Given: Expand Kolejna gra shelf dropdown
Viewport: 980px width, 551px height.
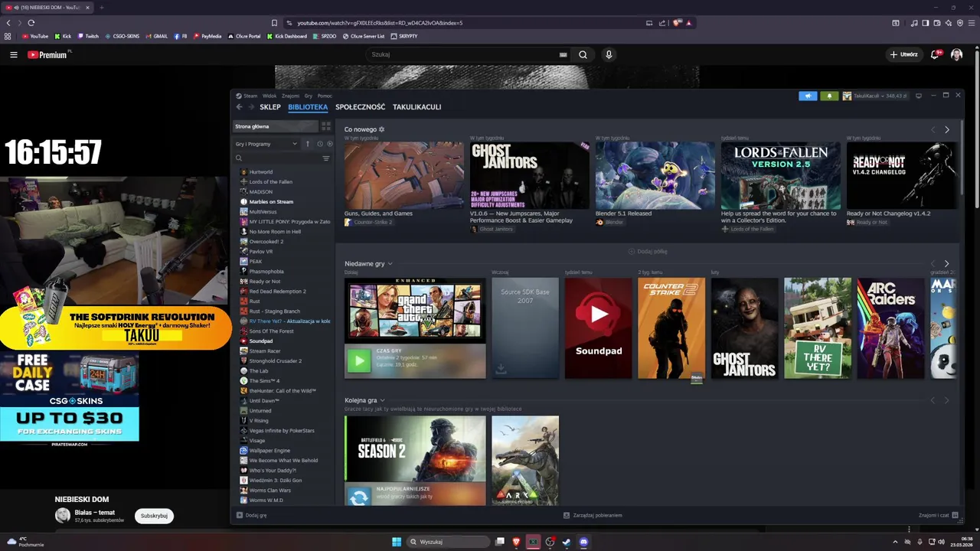Looking at the screenshot, I should coord(382,400).
